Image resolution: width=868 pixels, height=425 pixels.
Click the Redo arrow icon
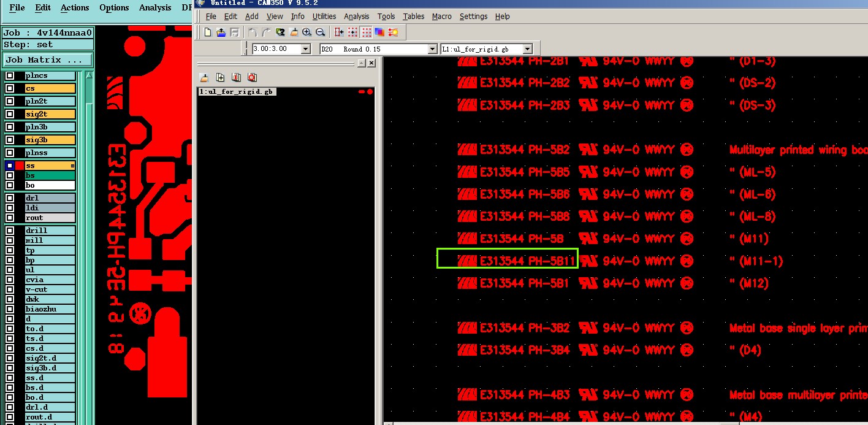pos(266,32)
